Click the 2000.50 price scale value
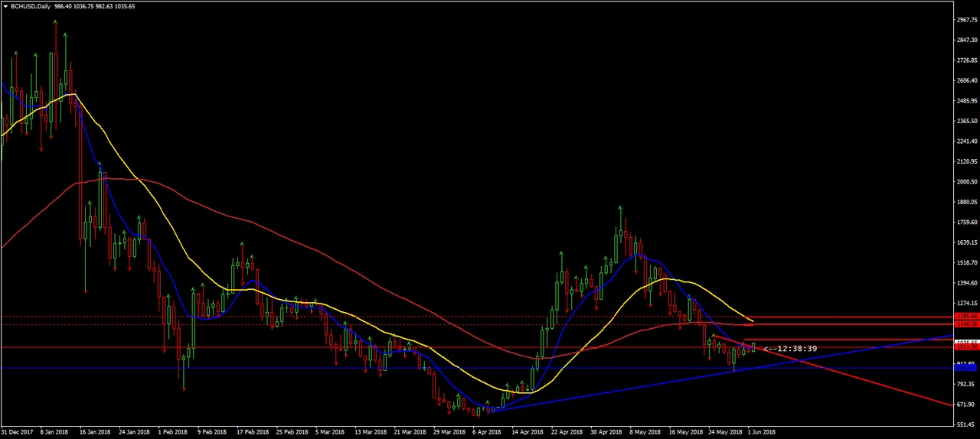The image size is (980, 439). pyautogui.click(x=967, y=182)
